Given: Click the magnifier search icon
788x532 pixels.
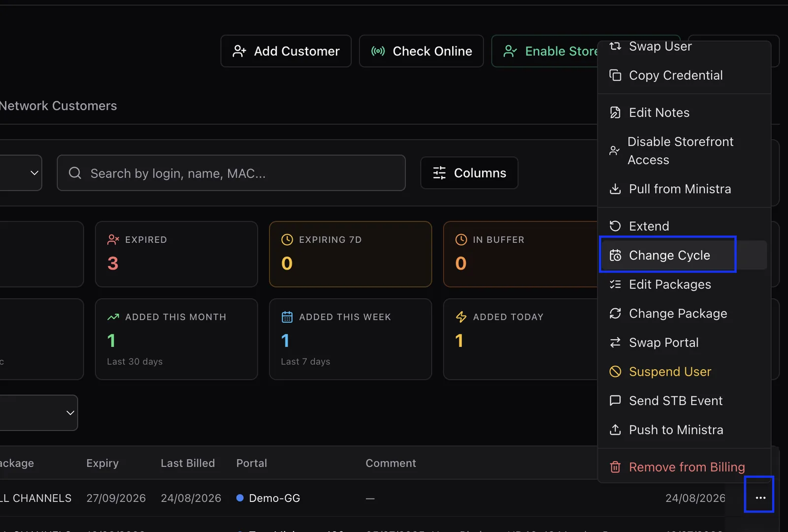Looking at the screenshot, I should 75,173.
